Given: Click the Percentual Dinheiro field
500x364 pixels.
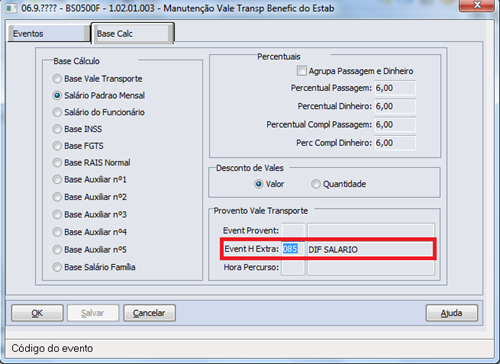Looking at the screenshot, I should coord(395,106).
